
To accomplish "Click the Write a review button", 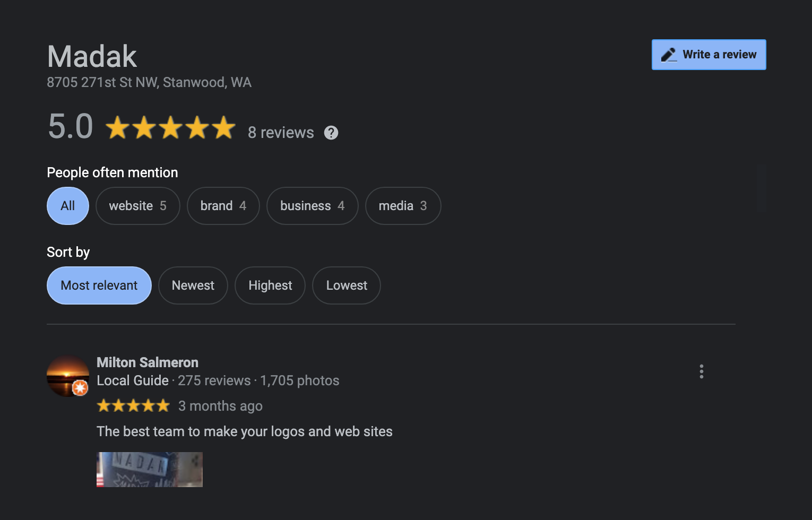I will click(x=709, y=55).
